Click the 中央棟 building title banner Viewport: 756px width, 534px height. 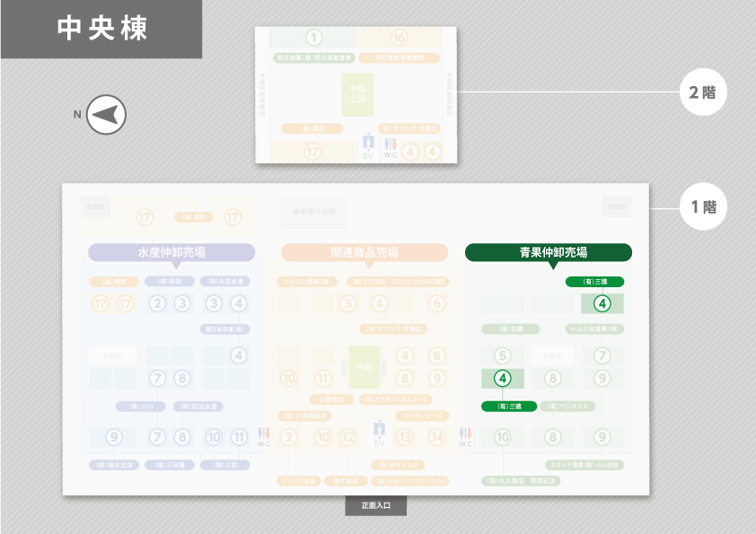[101, 29]
